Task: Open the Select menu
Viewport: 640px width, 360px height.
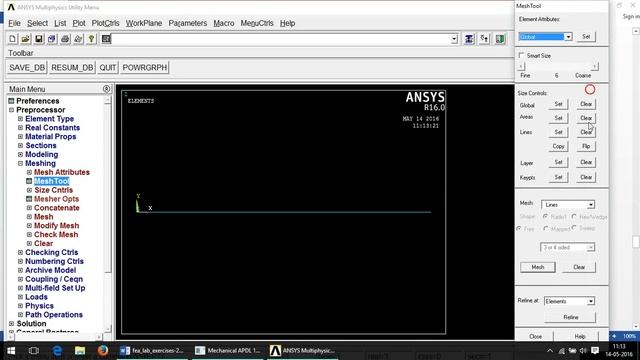Action: tap(38, 23)
